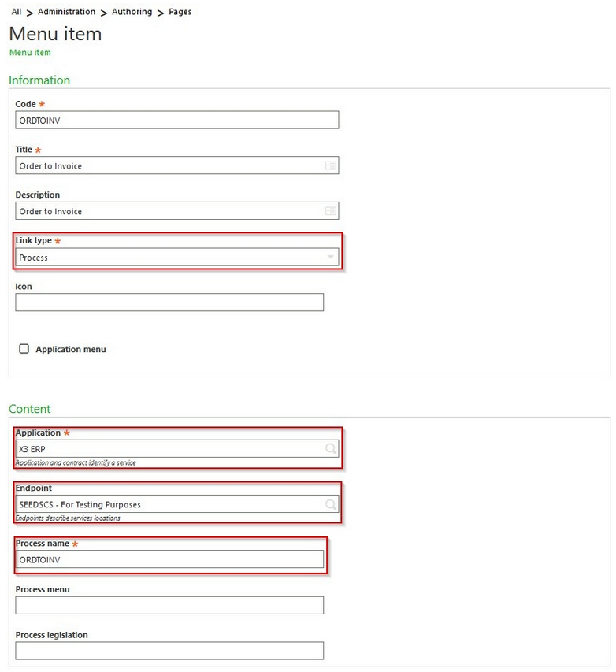
Task: Open the Link type dropdown
Action: (331, 258)
